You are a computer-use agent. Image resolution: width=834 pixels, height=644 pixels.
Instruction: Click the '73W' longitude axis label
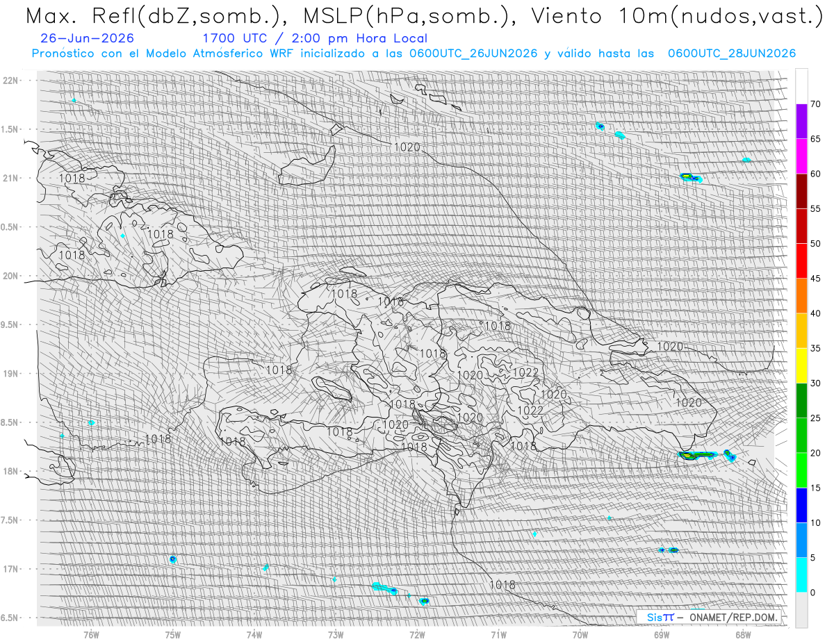(x=336, y=634)
